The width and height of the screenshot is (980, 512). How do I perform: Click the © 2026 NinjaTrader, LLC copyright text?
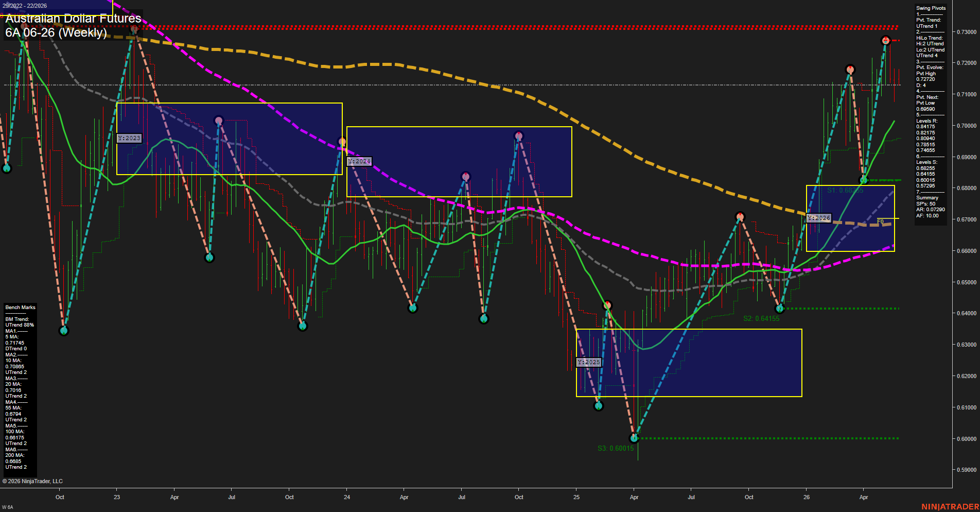click(x=32, y=481)
